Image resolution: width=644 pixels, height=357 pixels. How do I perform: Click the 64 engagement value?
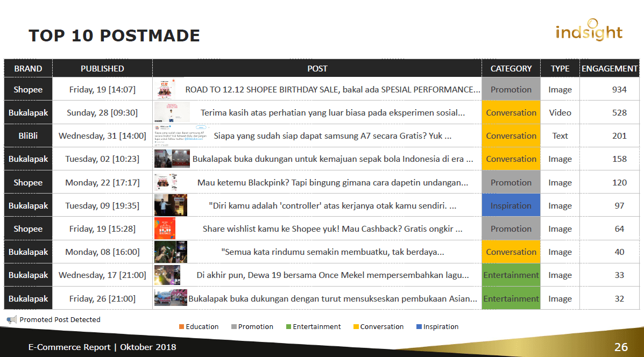tap(619, 229)
